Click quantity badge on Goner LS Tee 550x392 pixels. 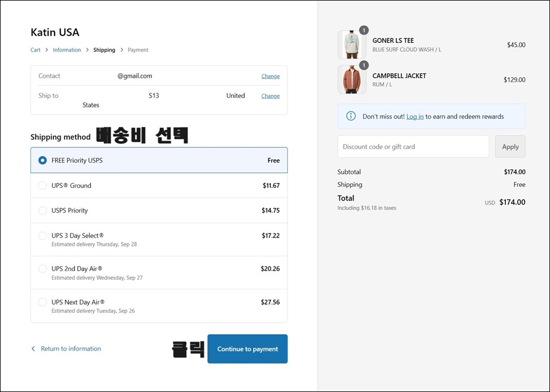pos(364,30)
